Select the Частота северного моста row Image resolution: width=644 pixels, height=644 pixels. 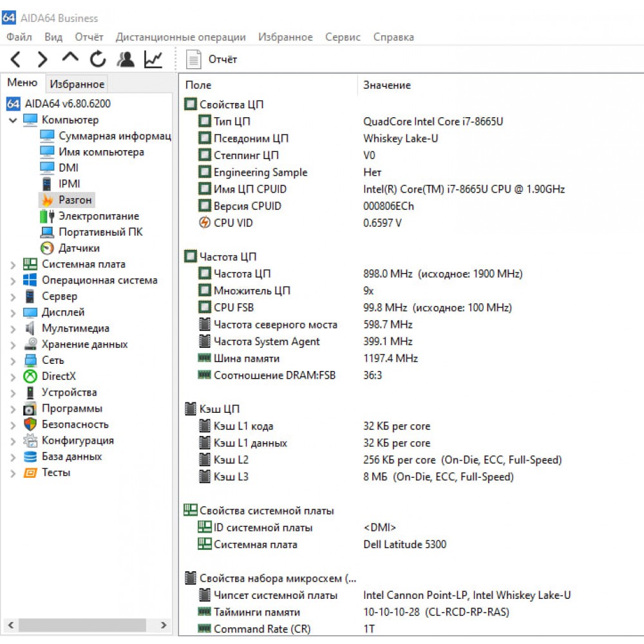click(x=411, y=325)
